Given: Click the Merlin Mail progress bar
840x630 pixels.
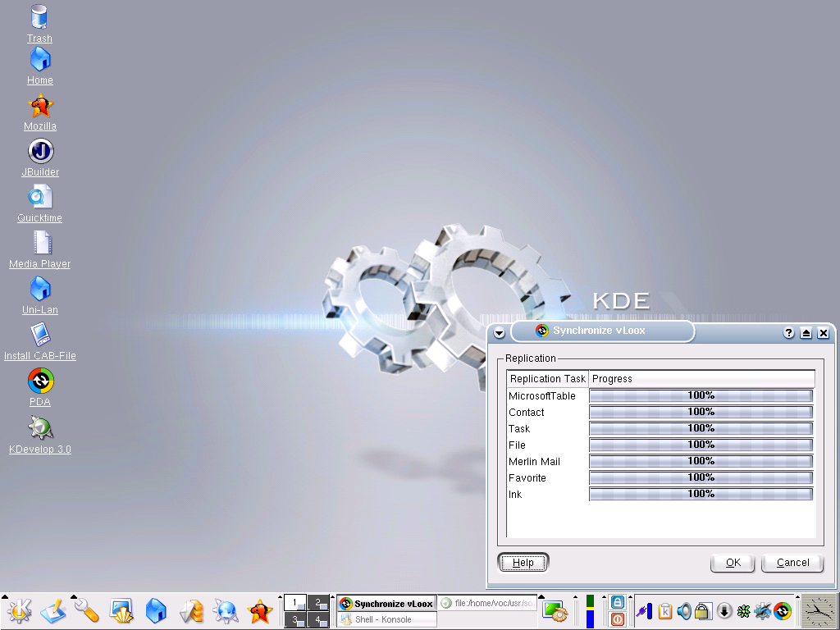Looking at the screenshot, I should tap(701, 461).
